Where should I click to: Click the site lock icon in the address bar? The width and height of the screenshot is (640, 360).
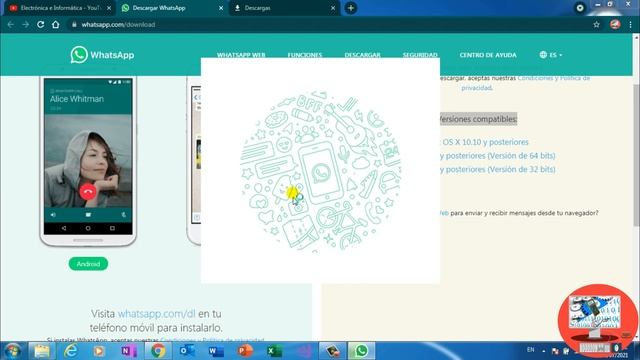74,24
